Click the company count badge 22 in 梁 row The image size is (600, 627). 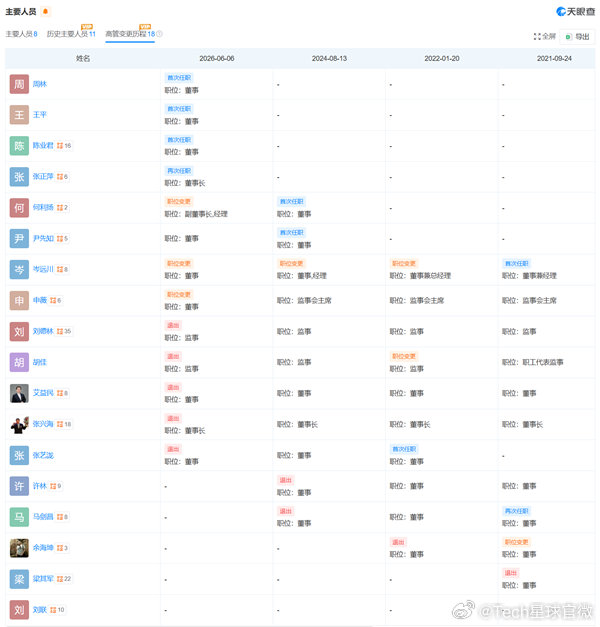[x=64, y=579]
